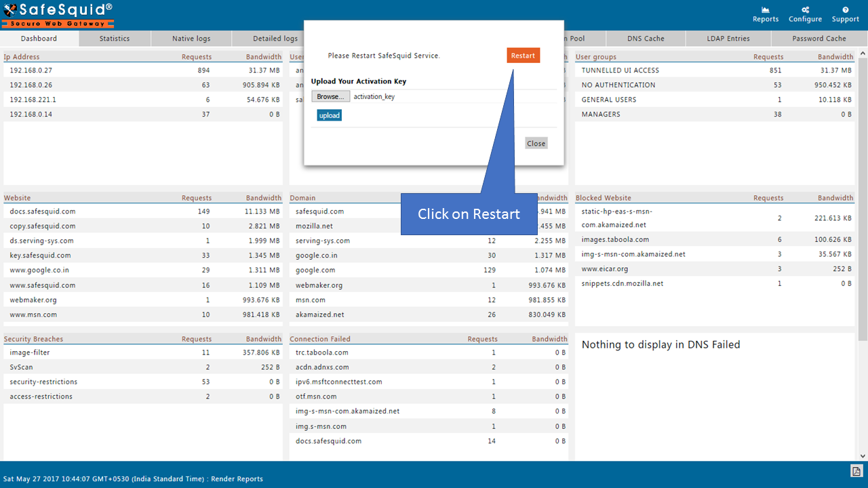This screenshot has height=488, width=868.
Task: Open the Support help icon
Action: point(845,14)
